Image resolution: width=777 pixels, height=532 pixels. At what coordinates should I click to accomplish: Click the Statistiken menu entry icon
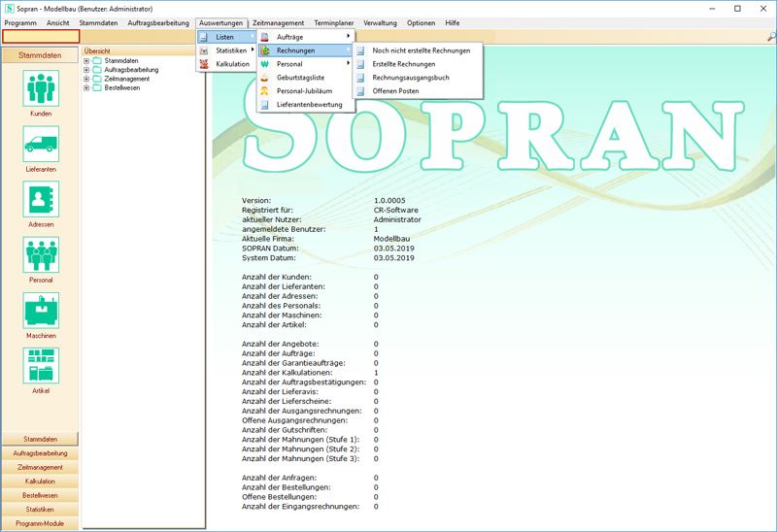[x=204, y=50]
